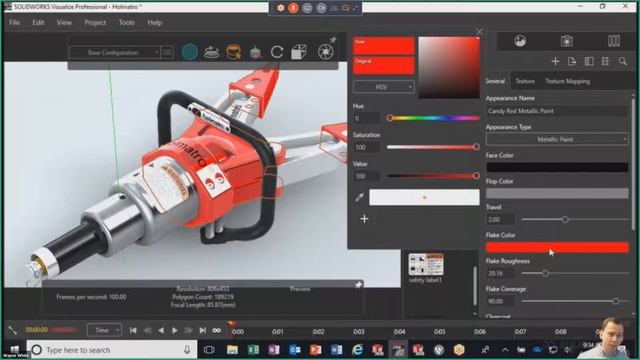
Task: Open the render output tools icon
Action: 233,52
